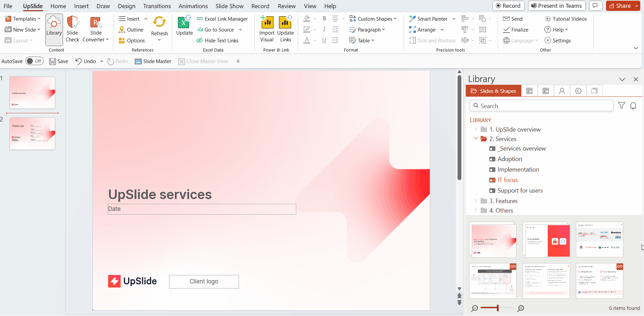Select the Support for users item
Screen dimensions: 644x316
click(x=516, y=191)
